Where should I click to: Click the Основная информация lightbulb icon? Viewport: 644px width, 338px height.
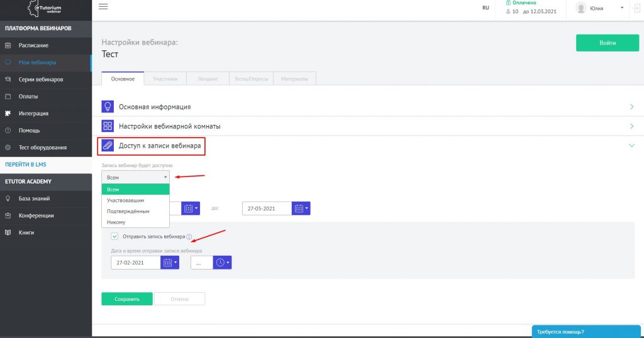(x=108, y=107)
